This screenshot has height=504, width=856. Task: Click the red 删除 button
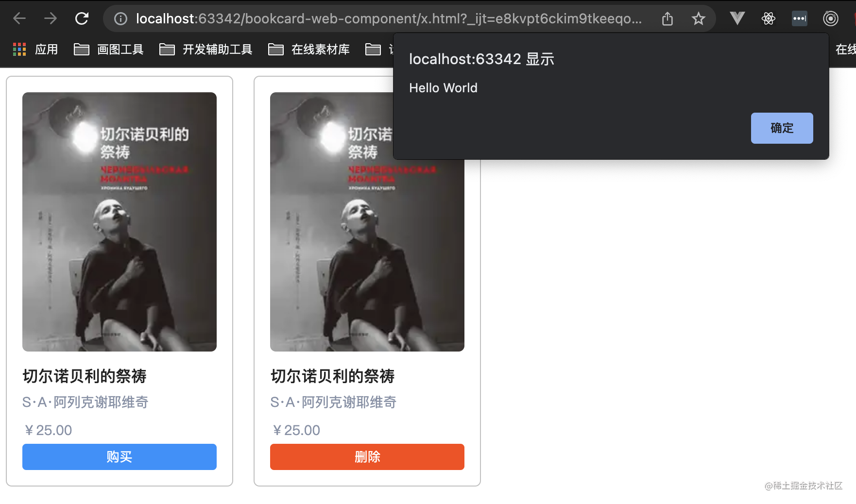coord(367,456)
